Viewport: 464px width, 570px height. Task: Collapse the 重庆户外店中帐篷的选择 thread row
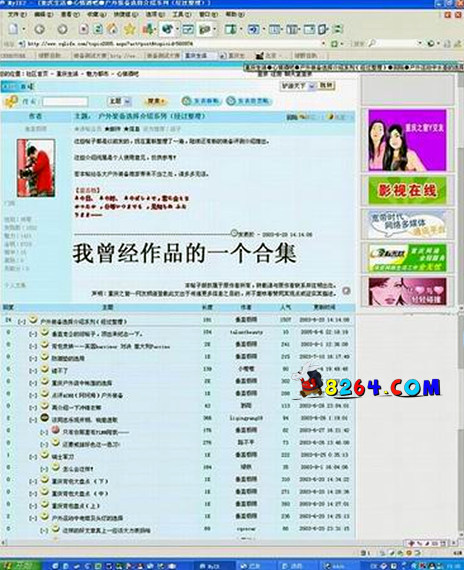(x=33, y=383)
